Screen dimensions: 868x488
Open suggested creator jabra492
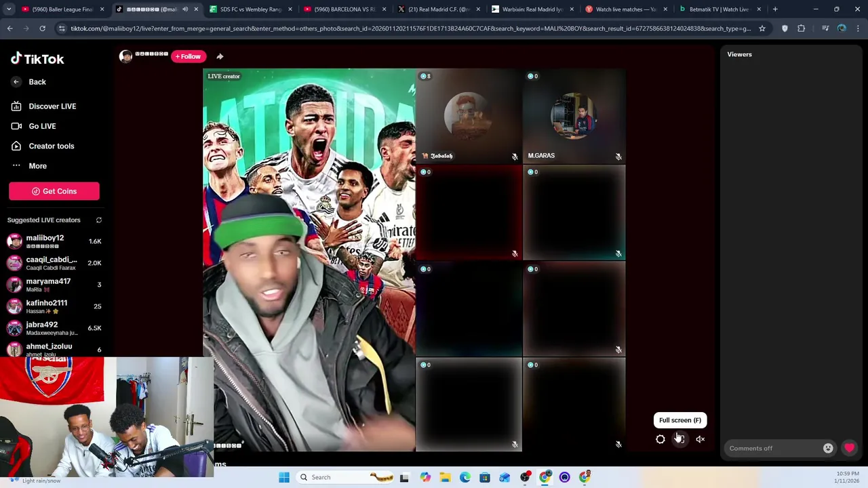coord(54,328)
